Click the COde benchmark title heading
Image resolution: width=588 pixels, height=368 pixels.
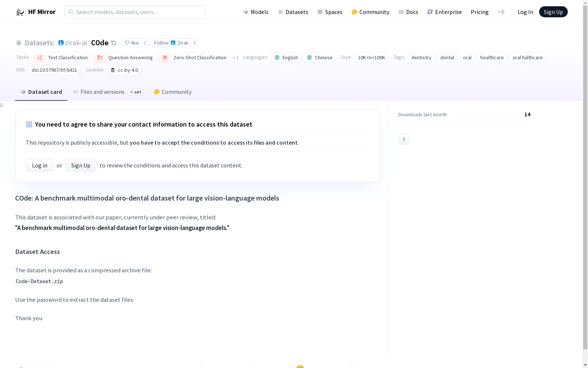tap(147, 198)
